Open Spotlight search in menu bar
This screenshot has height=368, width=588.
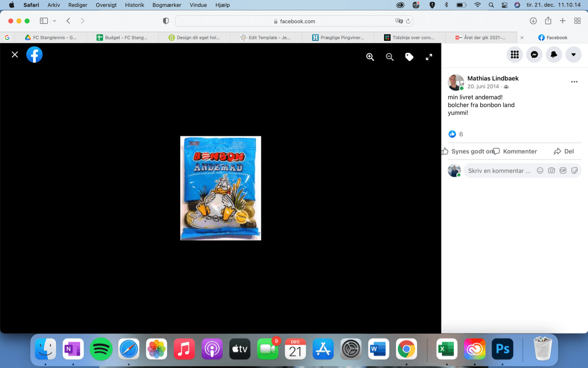tap(491, 5)
